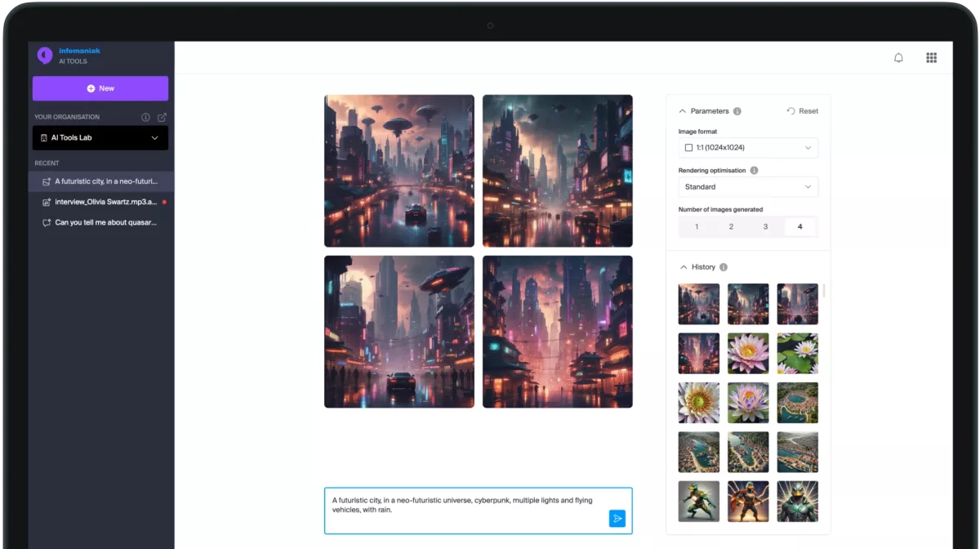
Task: Click the History panel scrollbar
Action: point(823,291)
